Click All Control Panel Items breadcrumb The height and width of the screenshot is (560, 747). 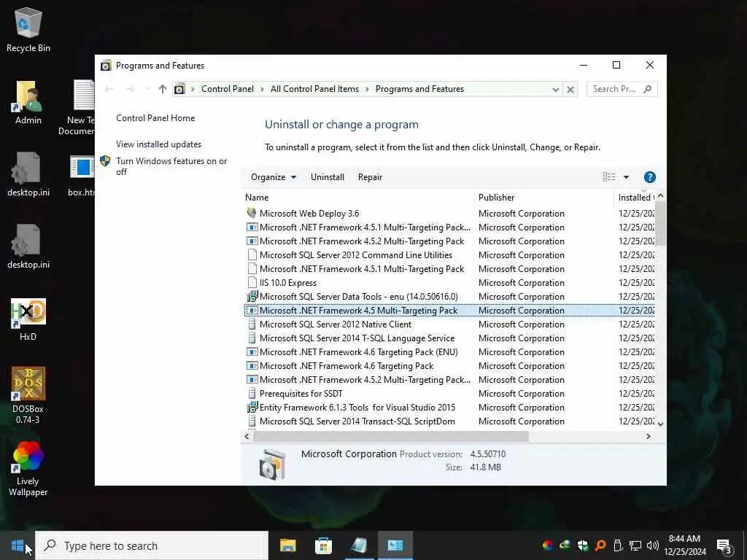314,89
